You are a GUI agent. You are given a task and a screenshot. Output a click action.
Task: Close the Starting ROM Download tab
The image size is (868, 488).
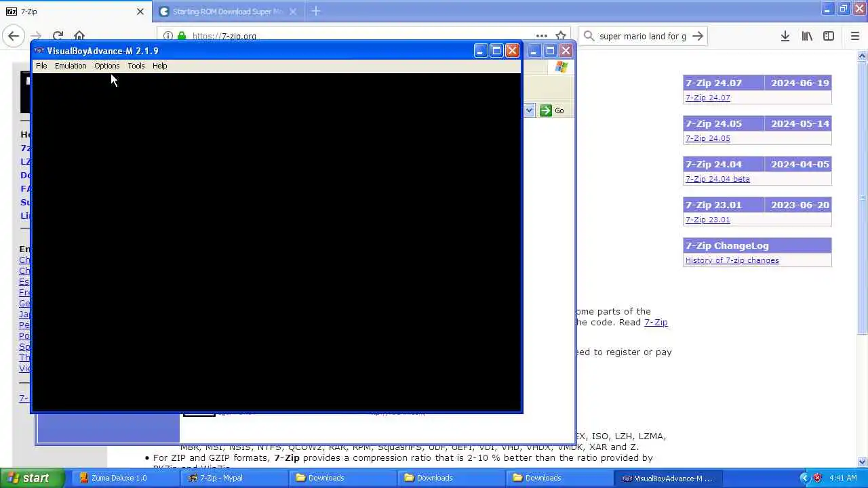293,12
